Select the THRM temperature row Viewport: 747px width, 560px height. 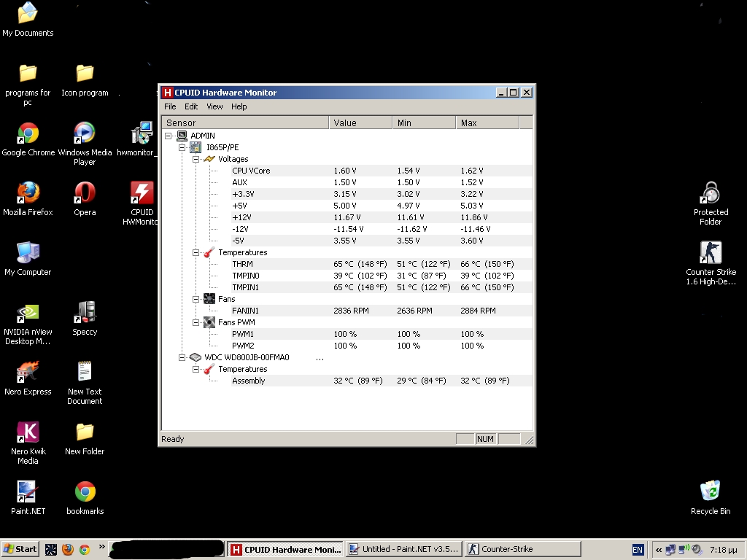[382, 264]
